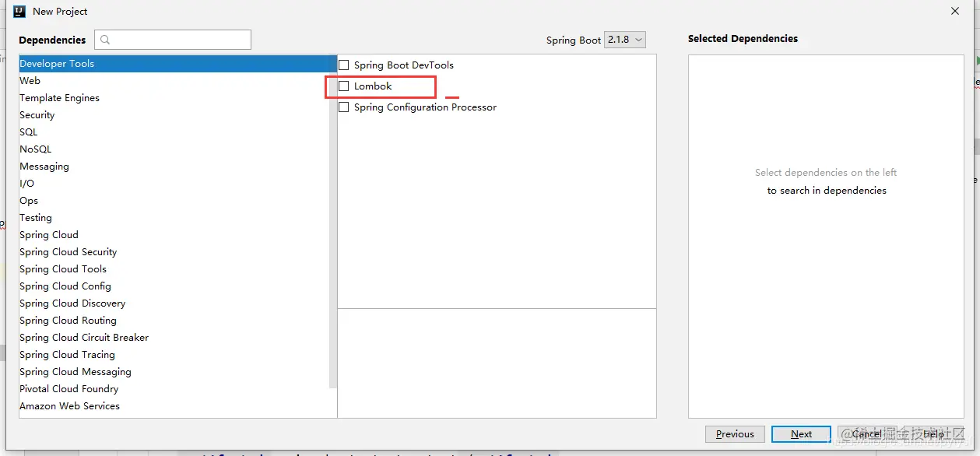
Task: Select Spring Cloud Discovery category
Action: [x=177, y=303]
